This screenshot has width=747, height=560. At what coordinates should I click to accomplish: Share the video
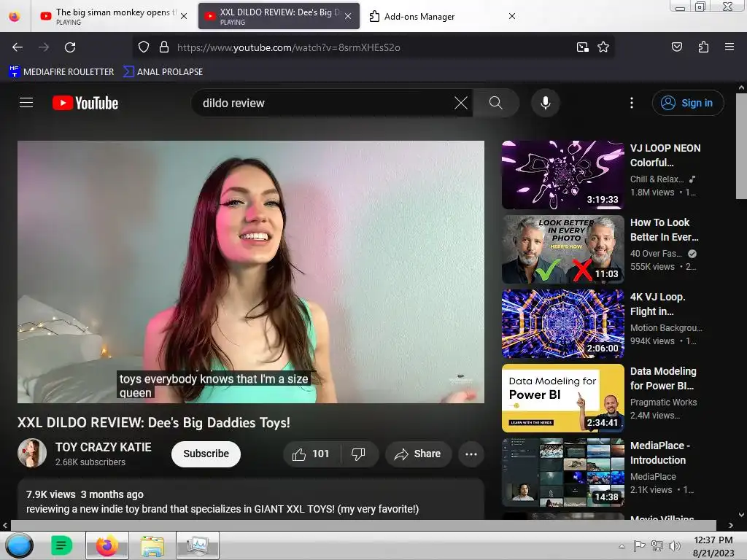point(418,454)
